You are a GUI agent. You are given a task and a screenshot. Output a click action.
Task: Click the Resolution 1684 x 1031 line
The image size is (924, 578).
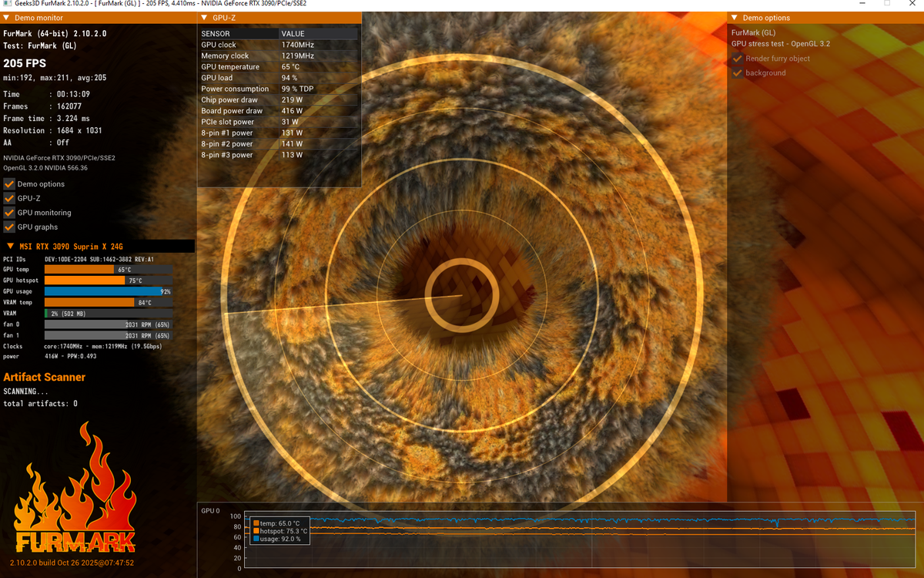coord(52,131)
